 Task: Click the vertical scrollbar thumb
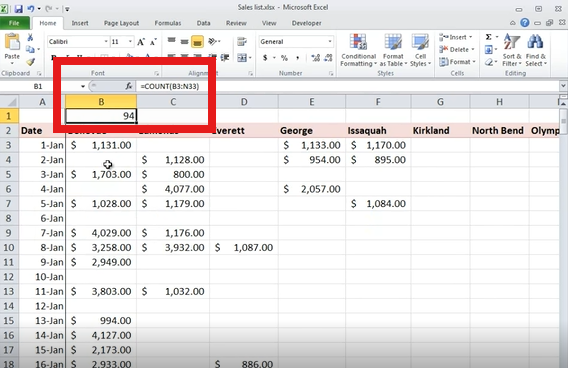[563, 121]
